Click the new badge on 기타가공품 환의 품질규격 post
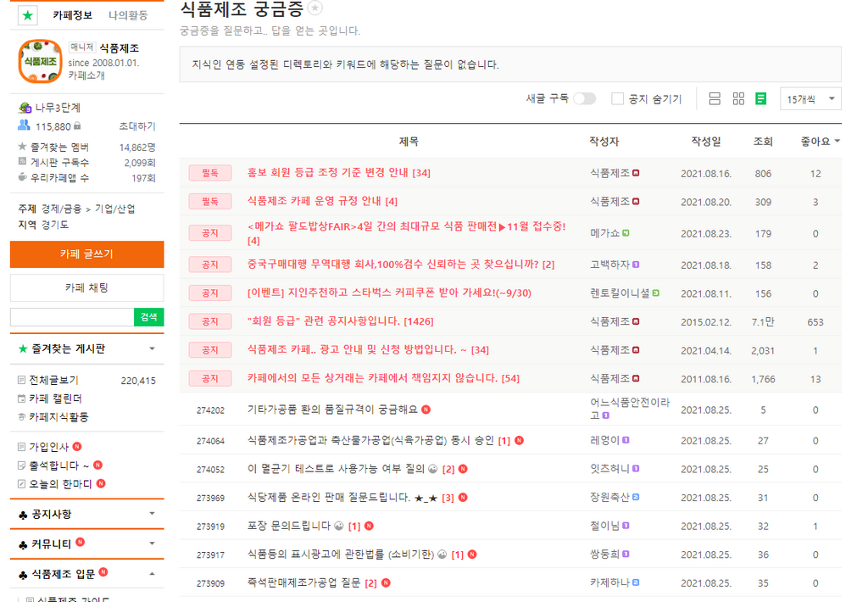The height and width of the screenshot is (602, 868). 426,410
